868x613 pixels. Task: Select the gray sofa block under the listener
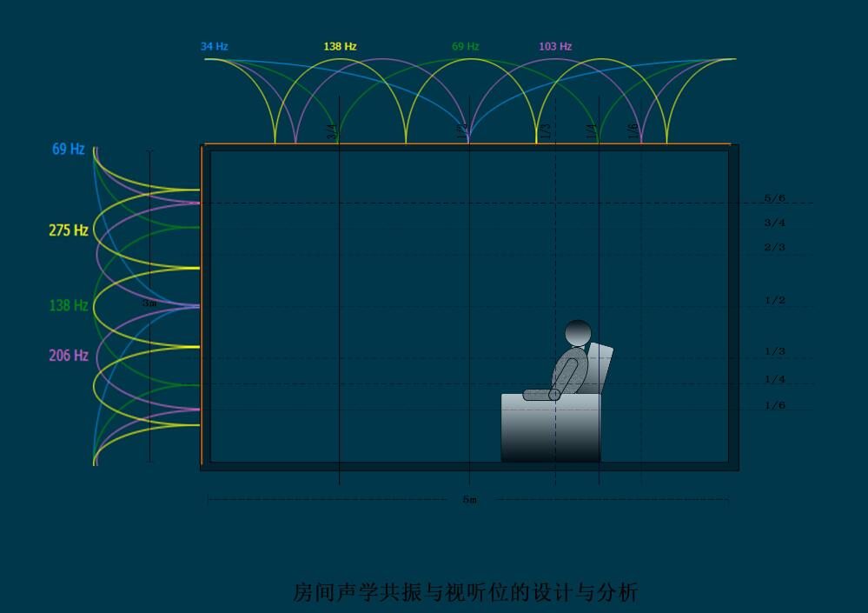[550, 428]
